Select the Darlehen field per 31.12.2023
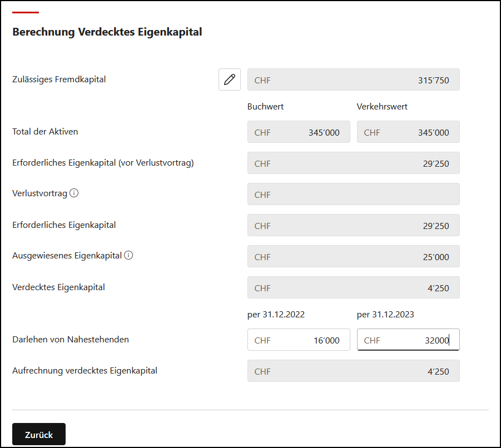This screenshot has height=448, width=501. point(408,340)
